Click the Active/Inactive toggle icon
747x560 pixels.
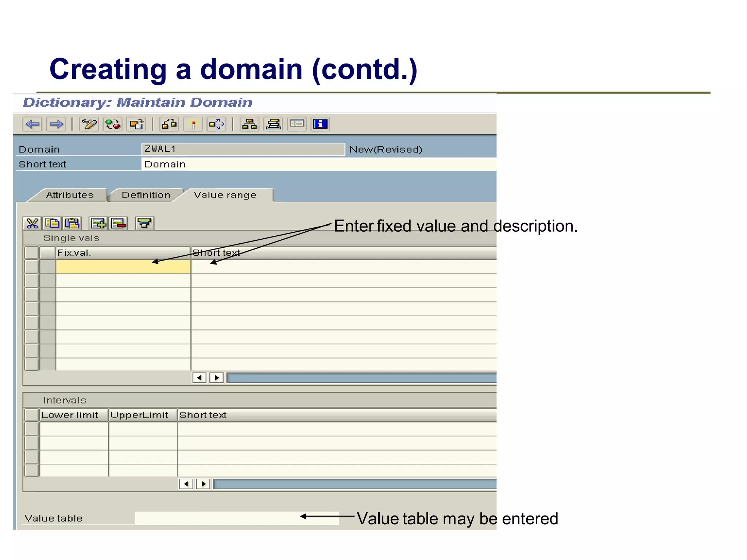tap(112, 124)
